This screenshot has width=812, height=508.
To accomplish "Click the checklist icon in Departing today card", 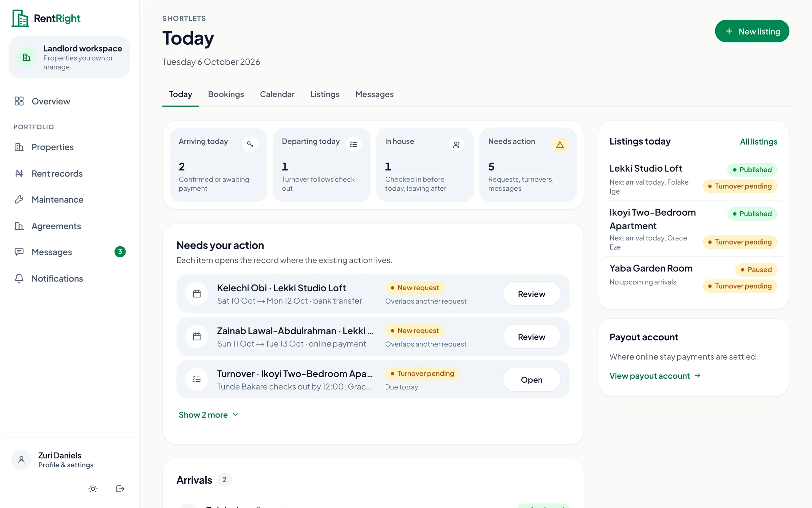I will click(x=353, y=144).
